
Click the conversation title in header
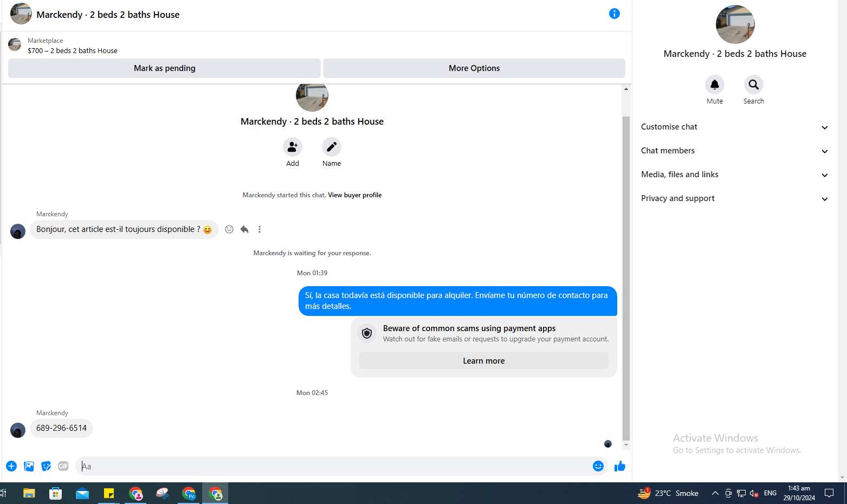coord(108,15)
